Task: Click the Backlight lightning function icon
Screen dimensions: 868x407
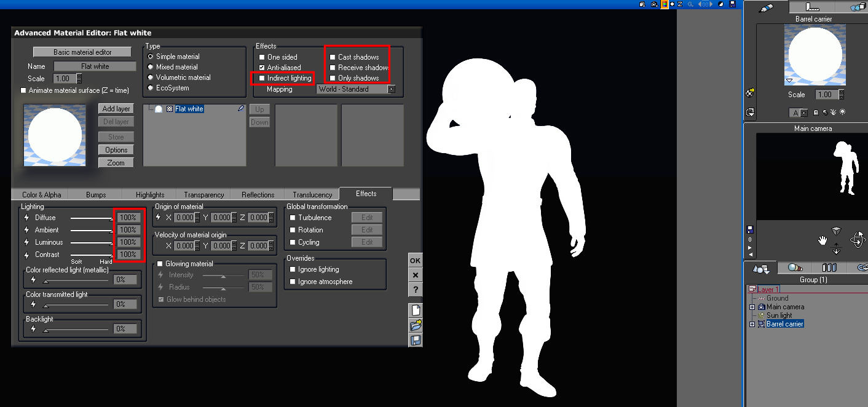Action: point(33,329)
